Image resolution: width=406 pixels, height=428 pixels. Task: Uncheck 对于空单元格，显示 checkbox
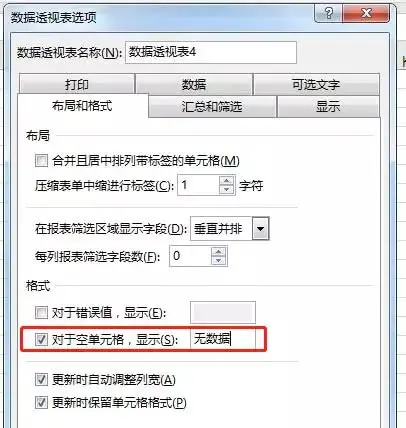(41, 340)
